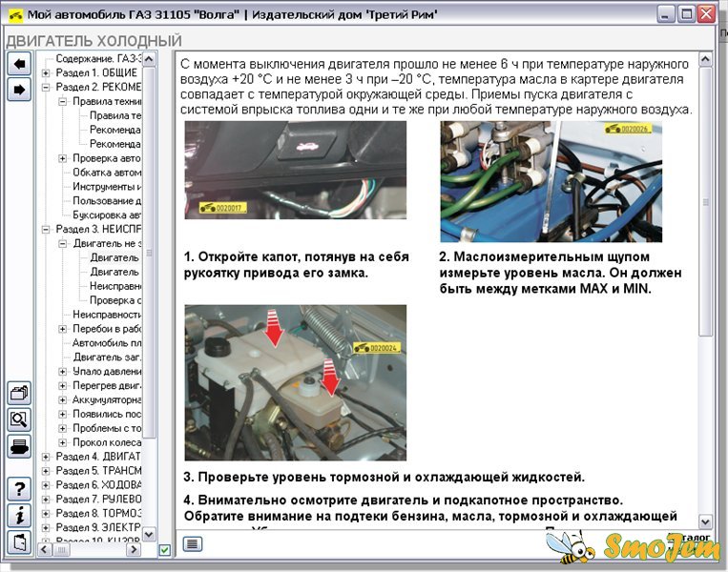This screenshot has width=728, height=572.
Task: Open hood release handle photo 0020017
Action: click(295, 171)
